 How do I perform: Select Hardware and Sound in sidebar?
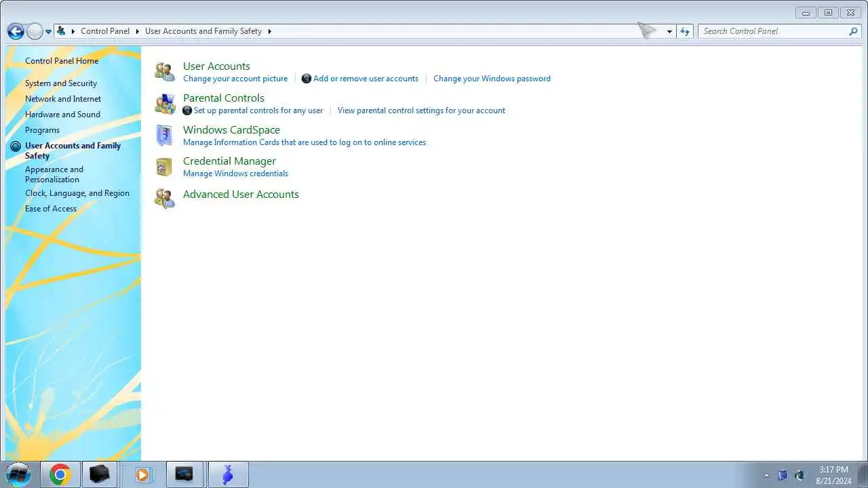coord(62,115)
